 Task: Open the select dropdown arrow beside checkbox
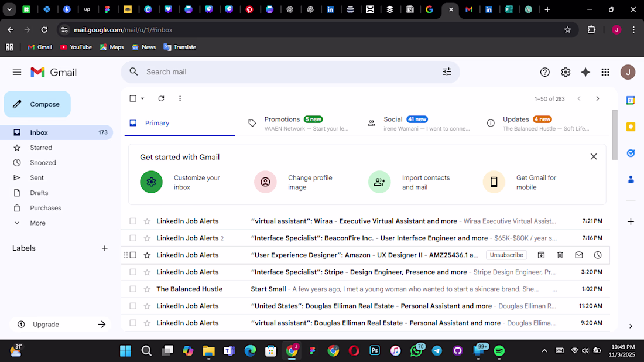click(142, 98)
